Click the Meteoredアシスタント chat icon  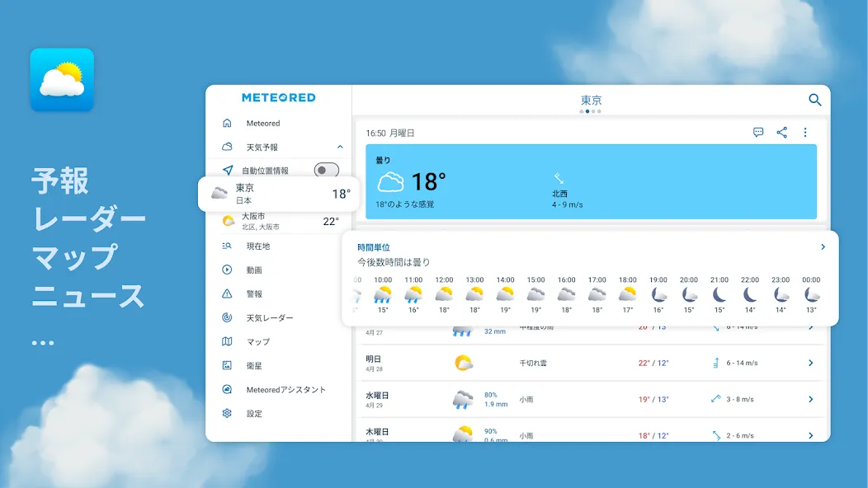227,389
